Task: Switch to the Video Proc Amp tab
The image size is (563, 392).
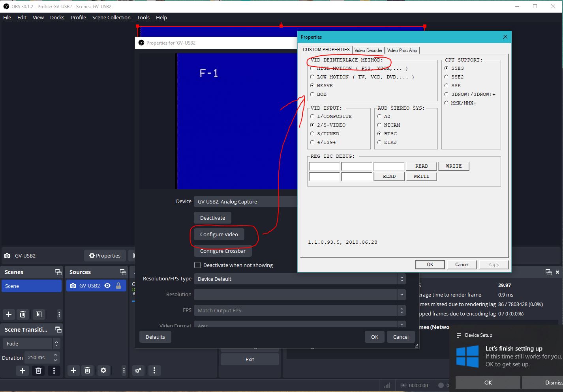Action: click(x=402, y=50)
